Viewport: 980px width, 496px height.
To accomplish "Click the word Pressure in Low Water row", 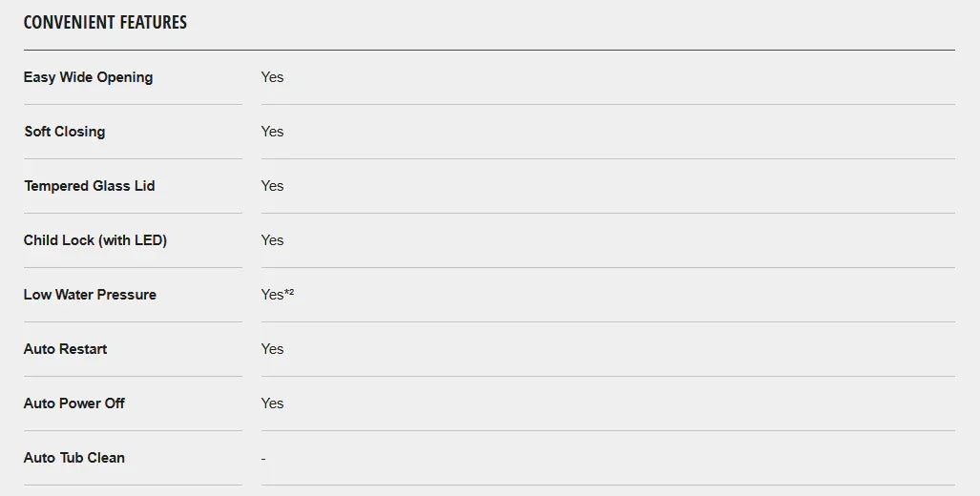I will click(127, 295).
